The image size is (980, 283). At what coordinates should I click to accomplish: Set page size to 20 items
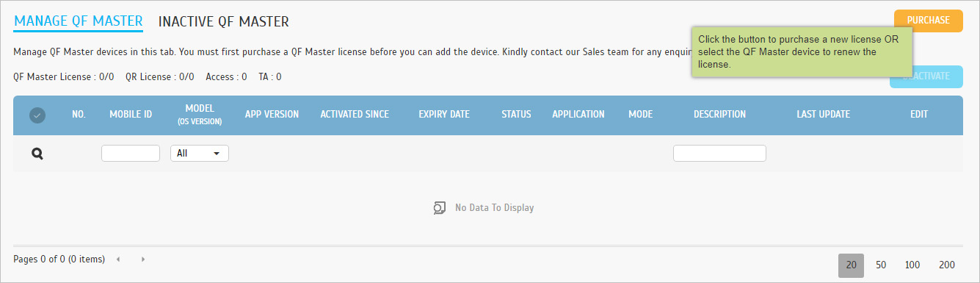852,265
